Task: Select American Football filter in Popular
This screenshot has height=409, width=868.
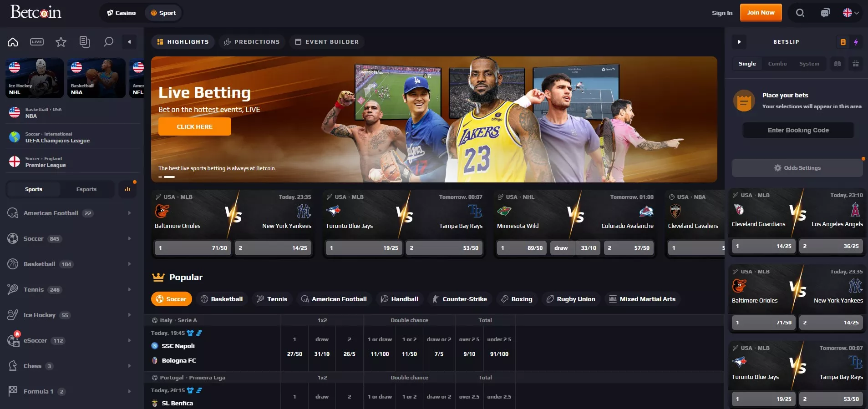Action: tap(334, 299)
